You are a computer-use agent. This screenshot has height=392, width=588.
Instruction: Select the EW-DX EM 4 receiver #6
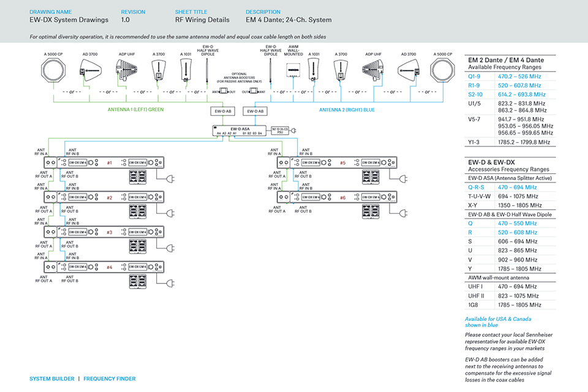pyautogui.click(x=337, y=197)
